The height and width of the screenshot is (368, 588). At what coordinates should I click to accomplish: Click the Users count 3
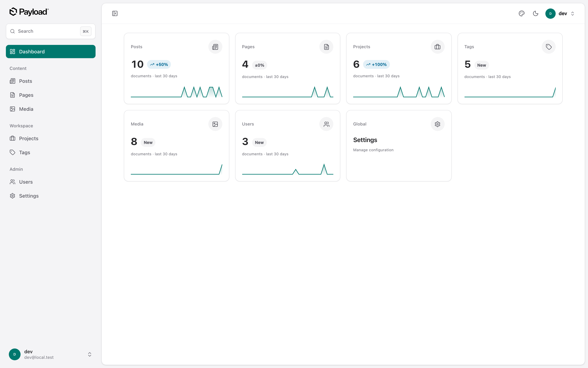click(x=245, y=142)
